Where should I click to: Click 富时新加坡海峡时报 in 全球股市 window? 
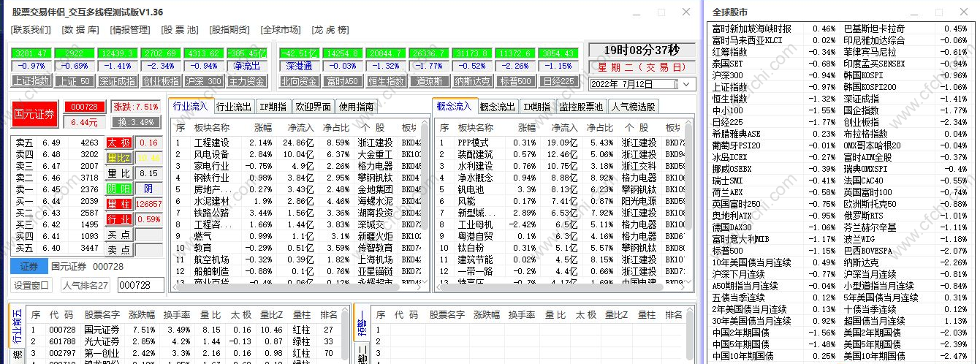[751, 29]
